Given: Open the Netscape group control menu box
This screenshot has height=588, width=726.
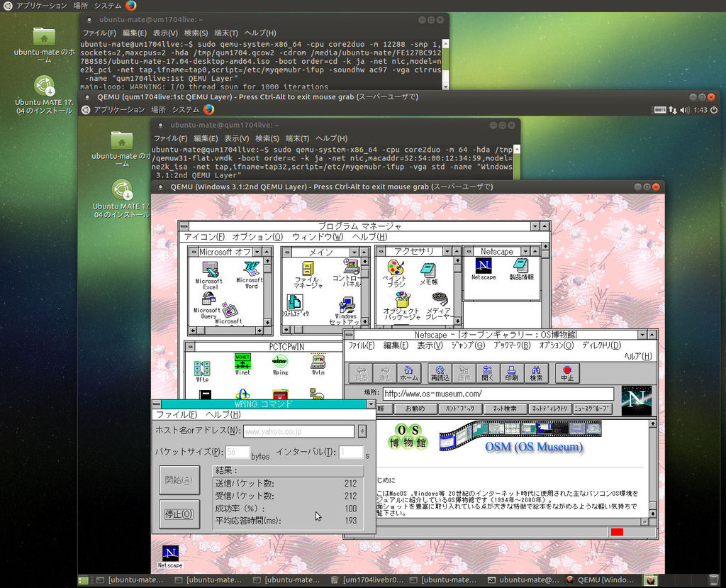Looking at the screenshot, I should click(x=469, y=251).
